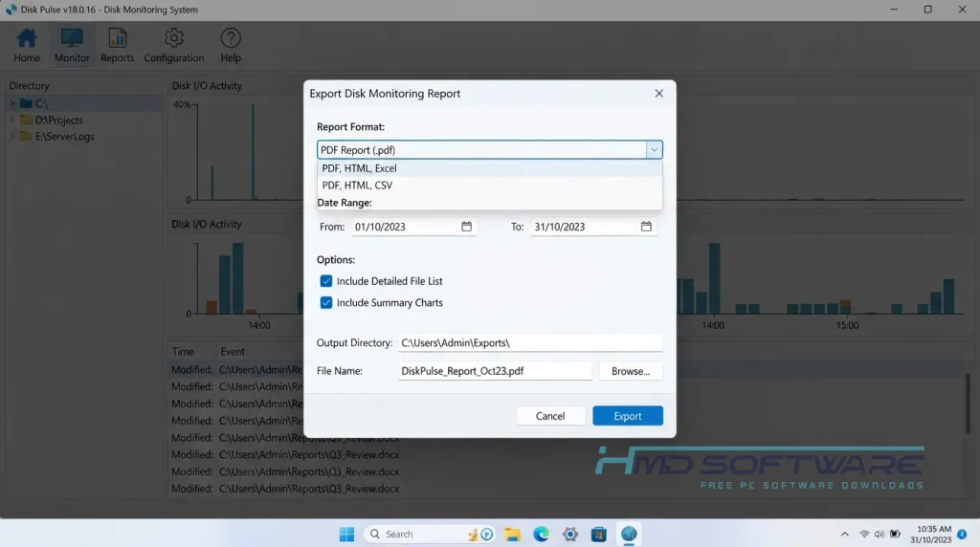980x547 pixels.
Task: Click the Disk Pulse title bar logo
Action: (x=11, y=10)
